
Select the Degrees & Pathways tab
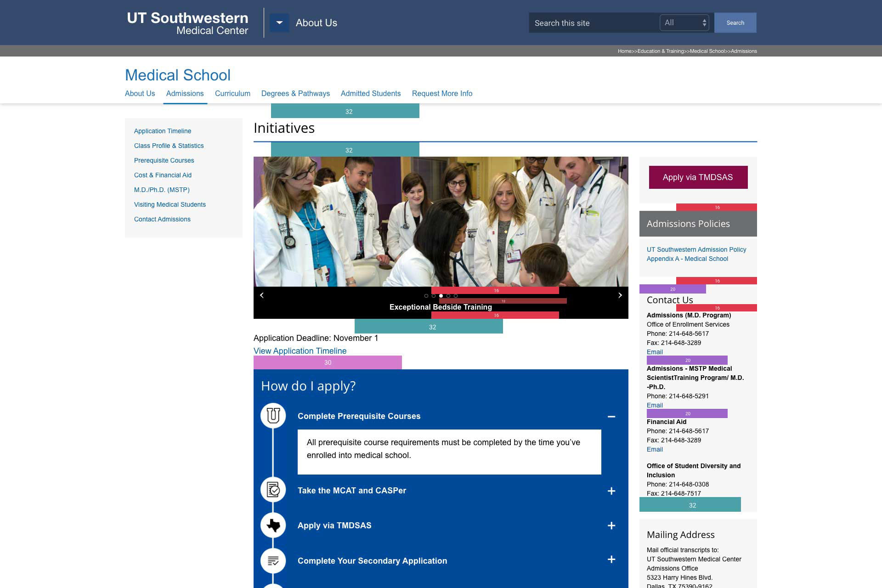tap(295, 94)
